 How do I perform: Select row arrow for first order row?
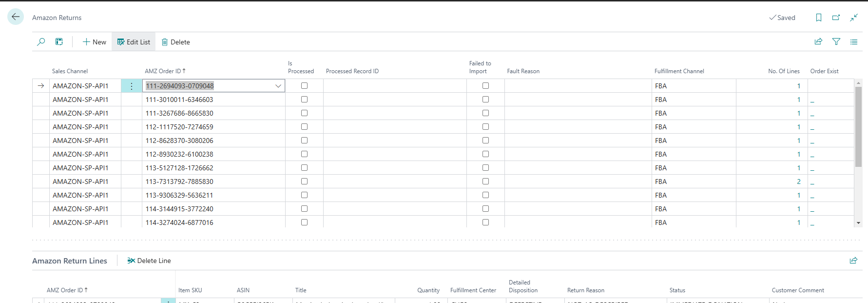(x=41, y=86)
